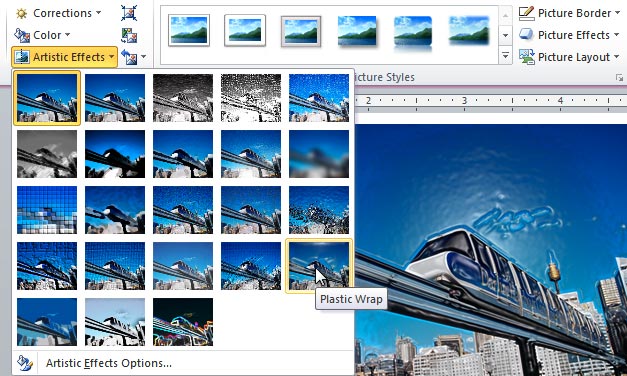The image size is (627, 376).
Task: Apply the Soft Edge Rectangle picture style
Action: pyautogui.click(x=469, y=30)
